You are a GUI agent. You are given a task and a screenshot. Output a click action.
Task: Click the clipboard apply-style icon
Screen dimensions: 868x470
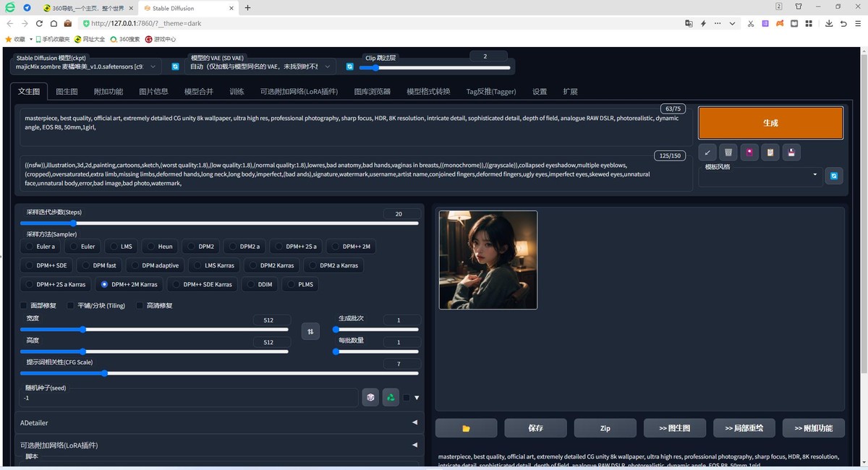pos(770,152)
